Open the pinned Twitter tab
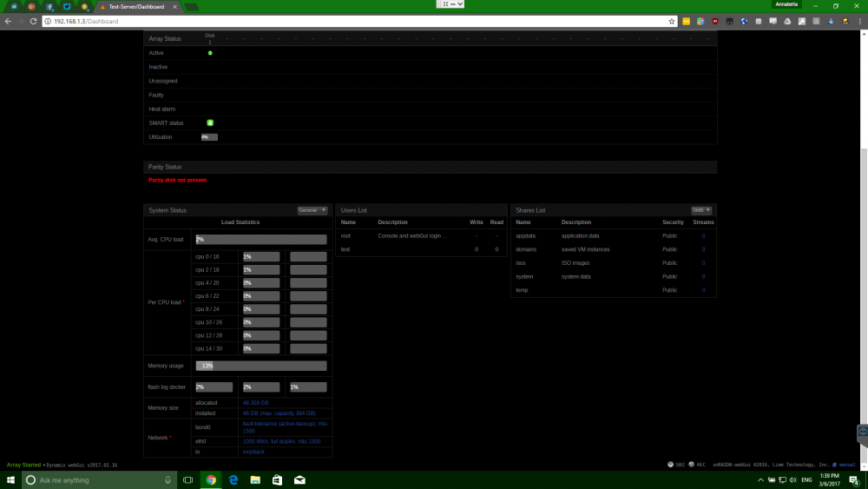This screenshot has height=489, width=868. tap(67, 7)
